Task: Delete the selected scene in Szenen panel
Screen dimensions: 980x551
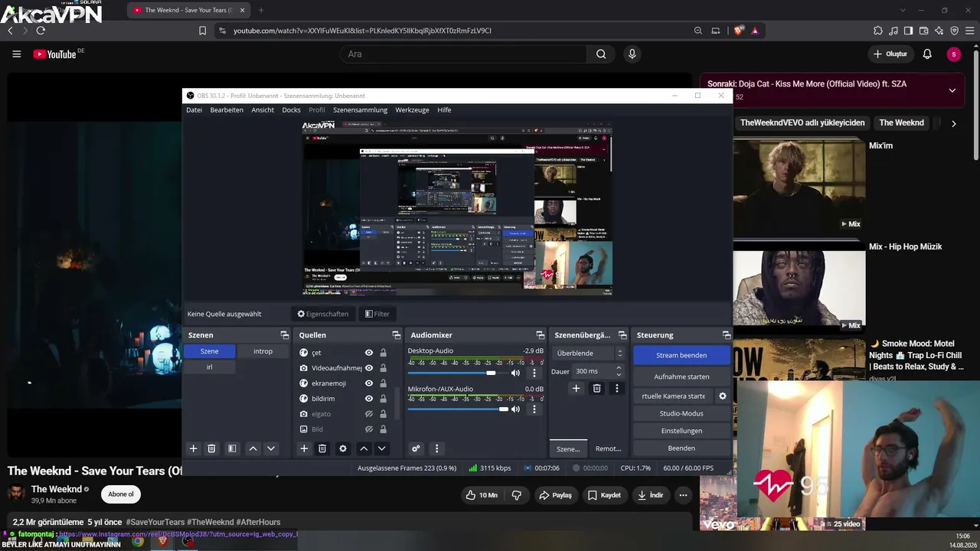Action: [x=212, y=448]
